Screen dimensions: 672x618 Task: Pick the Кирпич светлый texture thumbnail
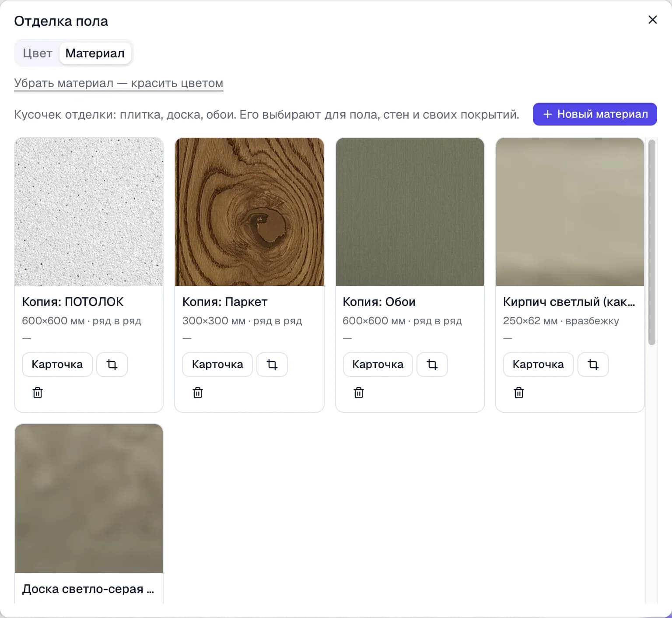570,212
